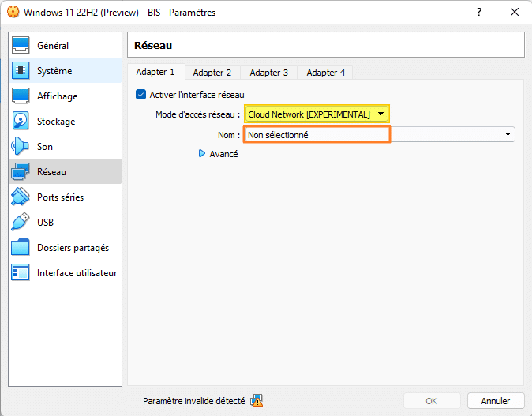Close the Paramètres window
Image resolution: width=532 pixels, height=416 pixels.
point(515,12)
